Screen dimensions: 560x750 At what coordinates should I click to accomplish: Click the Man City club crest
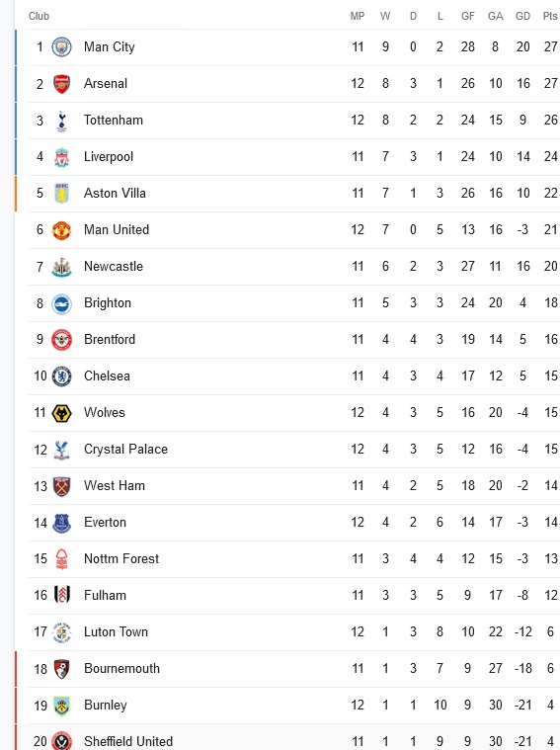click(61, 46)
